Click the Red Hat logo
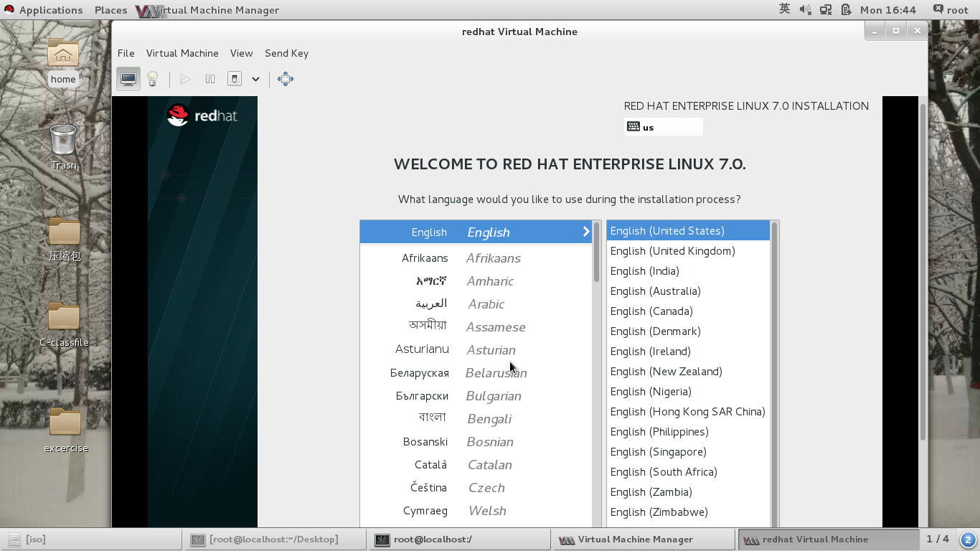This screenshot has width=980, height=551. pos(202,115)
